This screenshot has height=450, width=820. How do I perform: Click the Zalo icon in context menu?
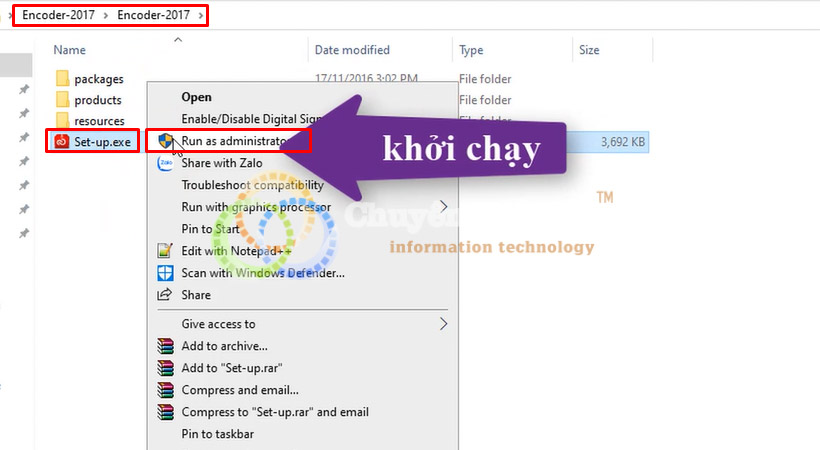tap(165, 163)
